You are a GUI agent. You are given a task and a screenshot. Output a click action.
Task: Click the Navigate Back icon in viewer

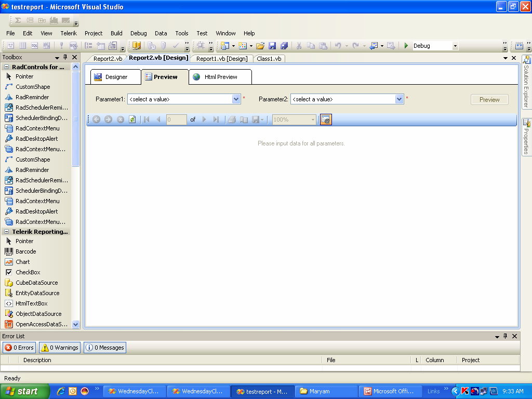tap(96, 119)
